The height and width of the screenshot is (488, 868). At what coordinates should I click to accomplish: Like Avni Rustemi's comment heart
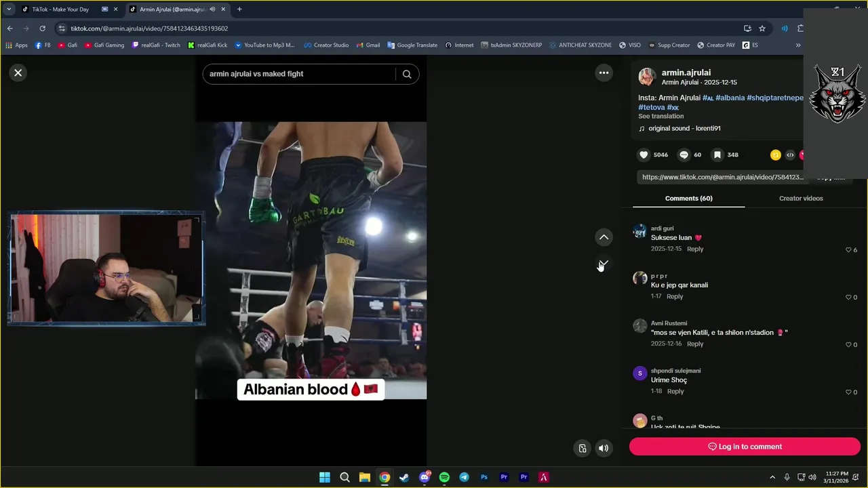(848, 345)
